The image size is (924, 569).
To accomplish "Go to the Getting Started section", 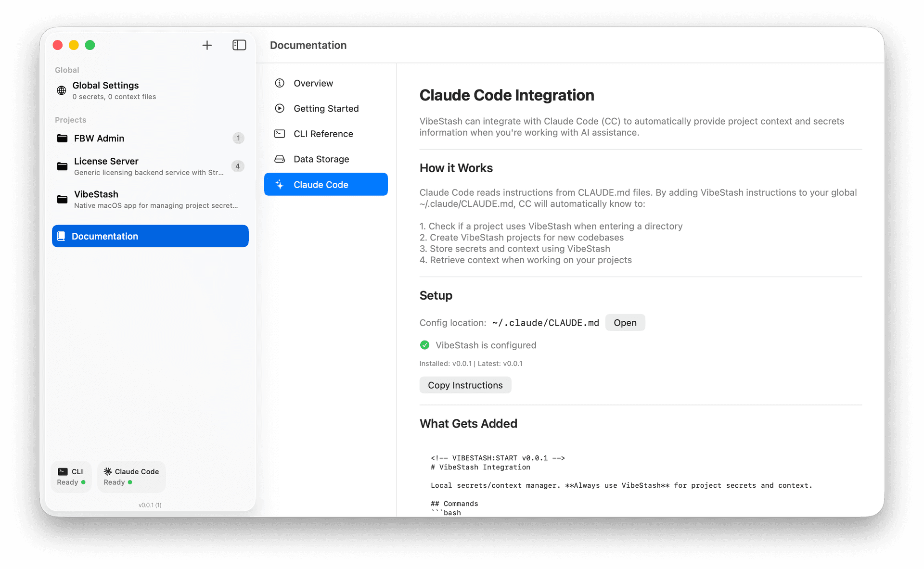I will point(326,109).
